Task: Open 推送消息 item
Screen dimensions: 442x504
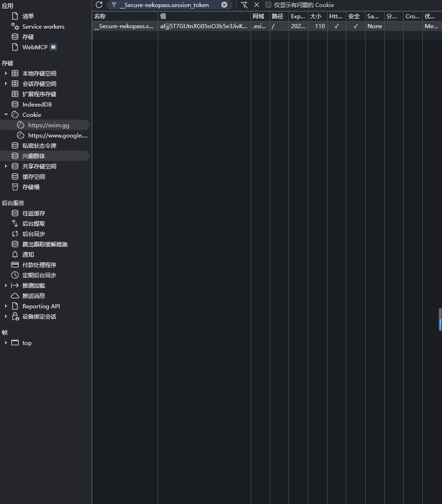Action: pos(34,296)
